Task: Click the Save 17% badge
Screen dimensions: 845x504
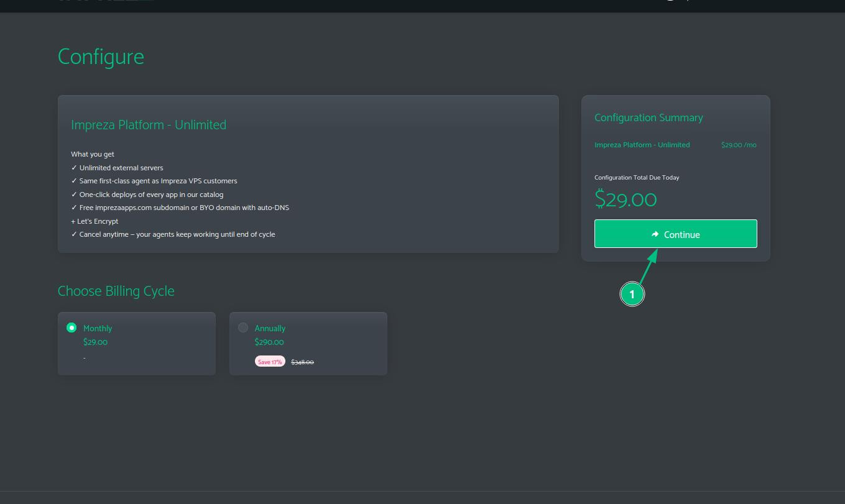Action: (270, 362)
